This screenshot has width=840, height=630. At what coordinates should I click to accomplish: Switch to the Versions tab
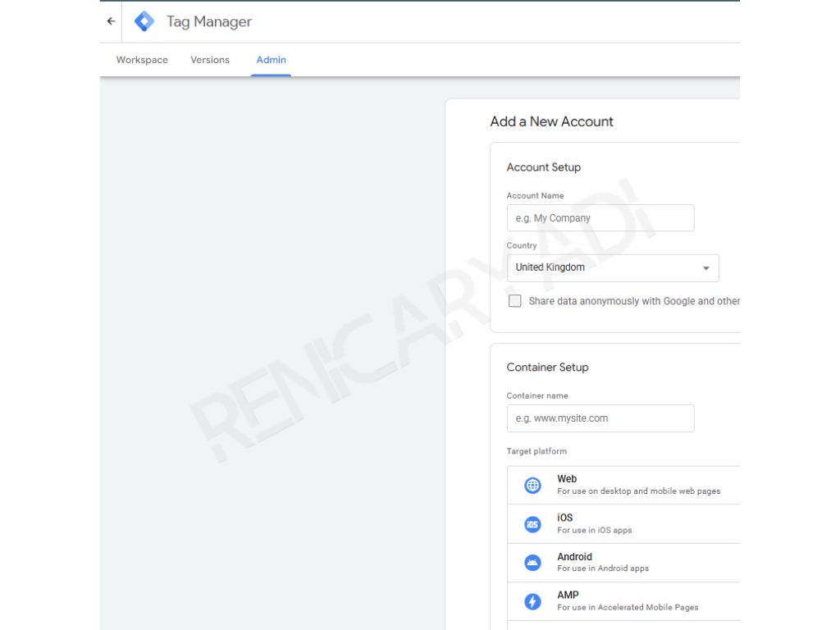(x=210, y=60)
